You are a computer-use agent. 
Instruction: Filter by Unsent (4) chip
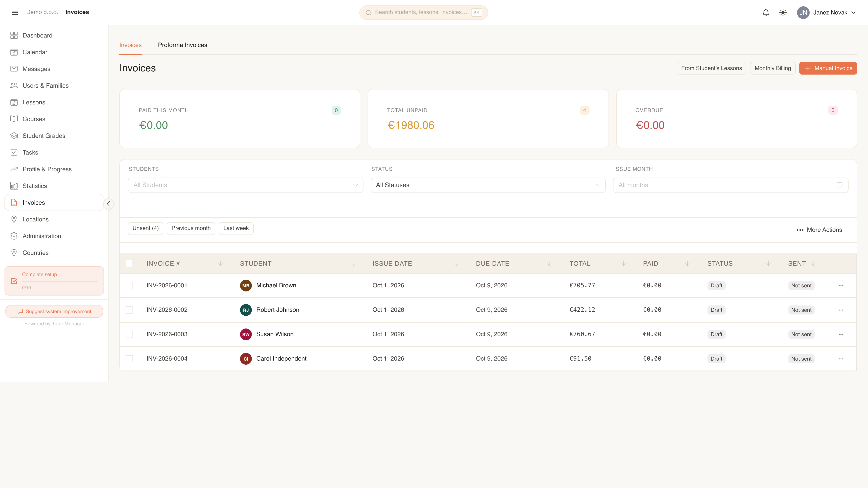(146, 228)
